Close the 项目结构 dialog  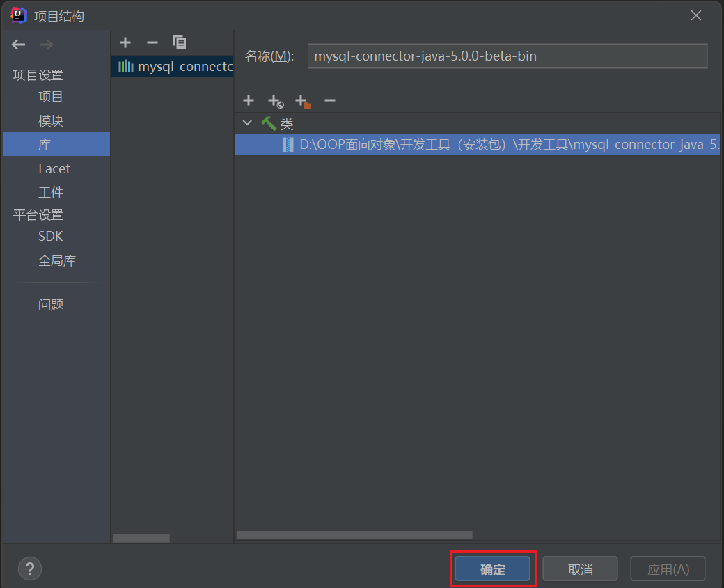point(696,16)
